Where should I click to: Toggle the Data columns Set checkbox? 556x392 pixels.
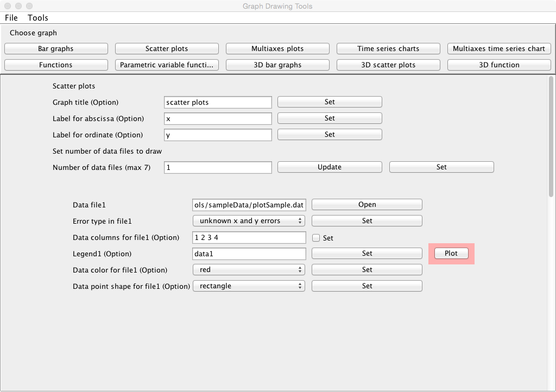(316, 238)
